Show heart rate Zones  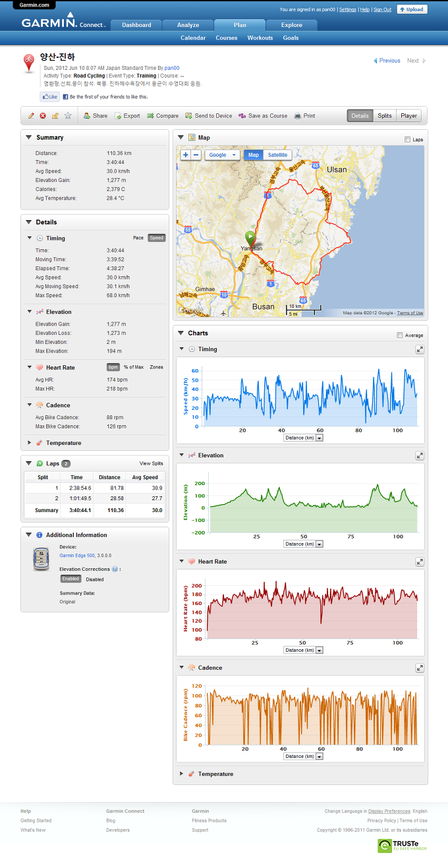click(x=156, y=367)
